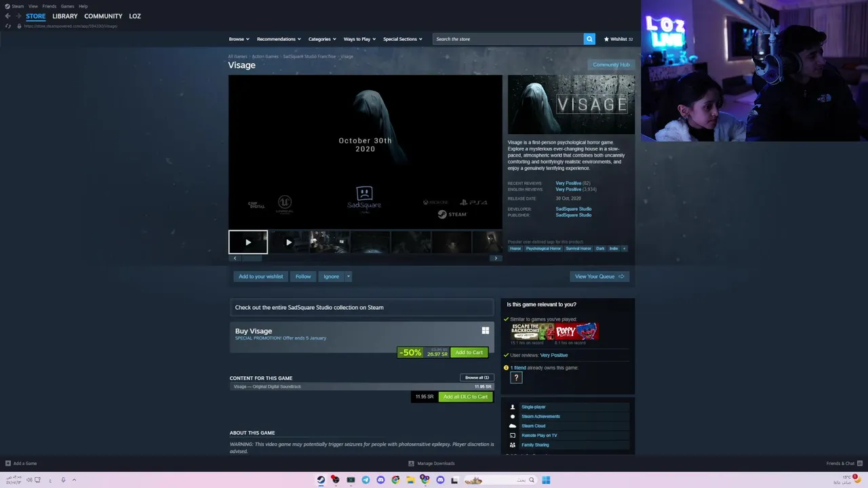Screen dimensions: 868x488
Task: Open the Wishlist button
Action: pos(618,39)
